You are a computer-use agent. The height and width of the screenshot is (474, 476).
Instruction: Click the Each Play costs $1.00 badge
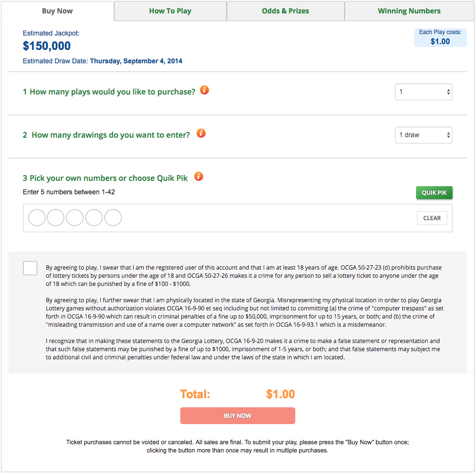pyautogui.click(x=440, y=37)
